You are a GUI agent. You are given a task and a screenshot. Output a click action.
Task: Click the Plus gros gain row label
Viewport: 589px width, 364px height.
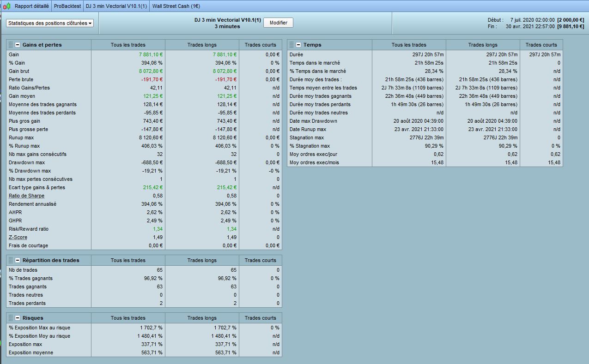[x=24, y=121]
